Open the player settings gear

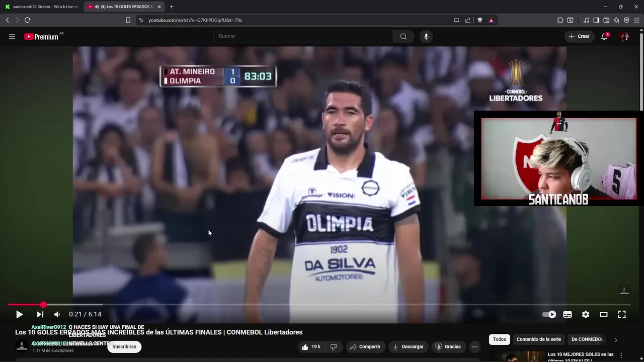coord(586,314)
